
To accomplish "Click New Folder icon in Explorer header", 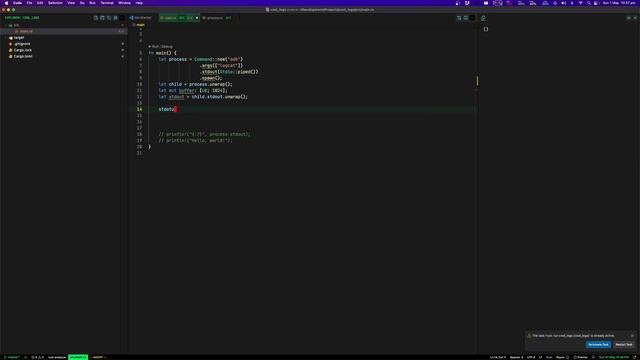I will pyautogui.click(x=102, y=18).
